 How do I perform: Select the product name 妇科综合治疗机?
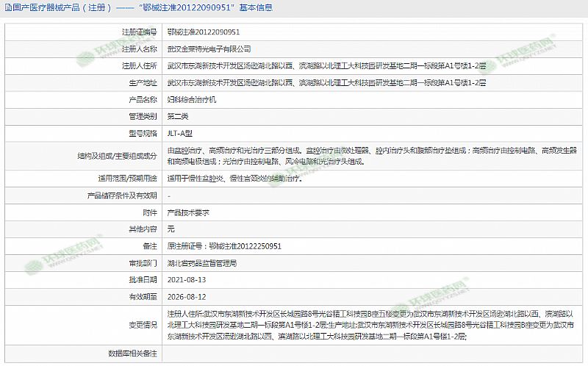coord(192,99)
